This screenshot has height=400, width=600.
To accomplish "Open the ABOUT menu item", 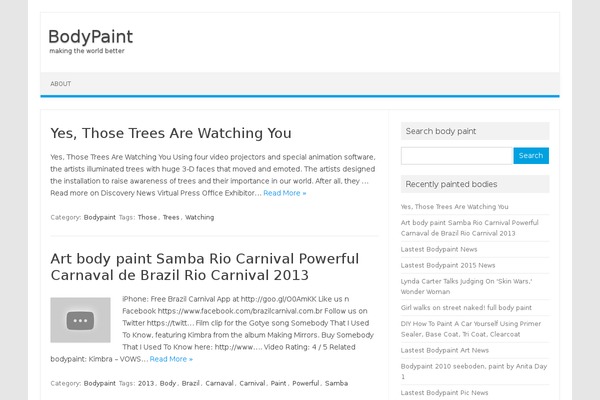I will (x=60, y=84).
